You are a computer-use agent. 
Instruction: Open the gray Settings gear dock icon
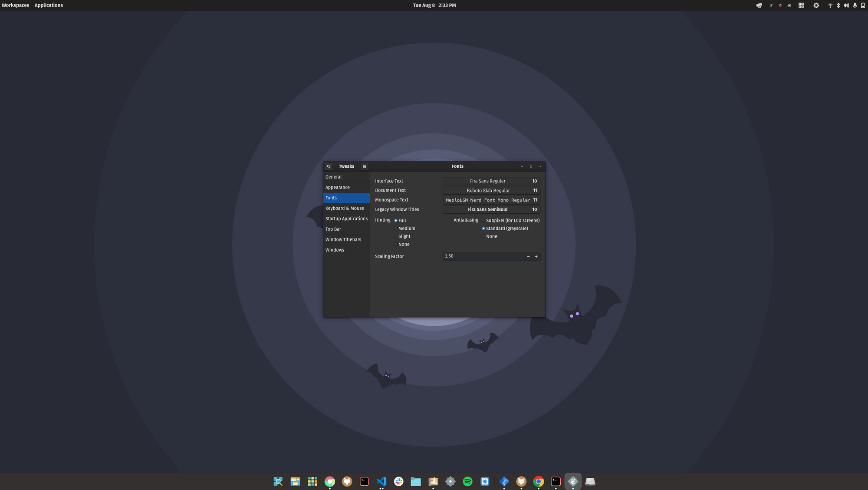click(450, 481)
